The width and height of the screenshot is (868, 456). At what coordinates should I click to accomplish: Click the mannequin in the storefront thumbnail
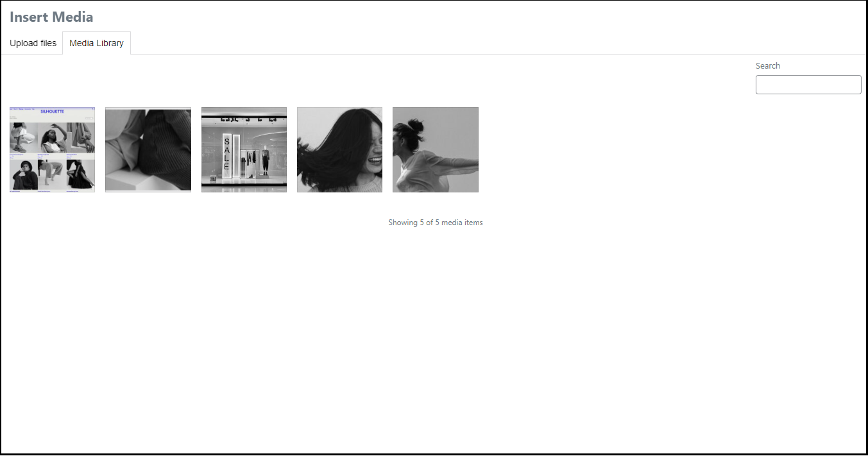pos(266,160)
